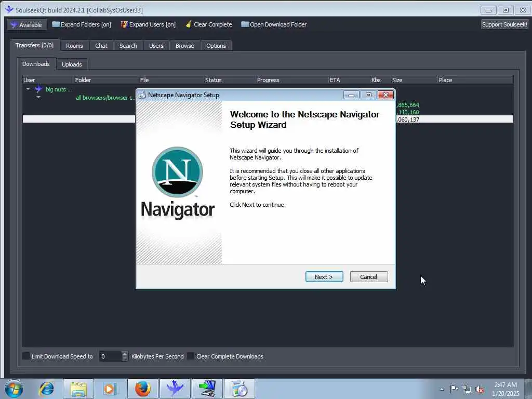Open the Chat tab

101,46
